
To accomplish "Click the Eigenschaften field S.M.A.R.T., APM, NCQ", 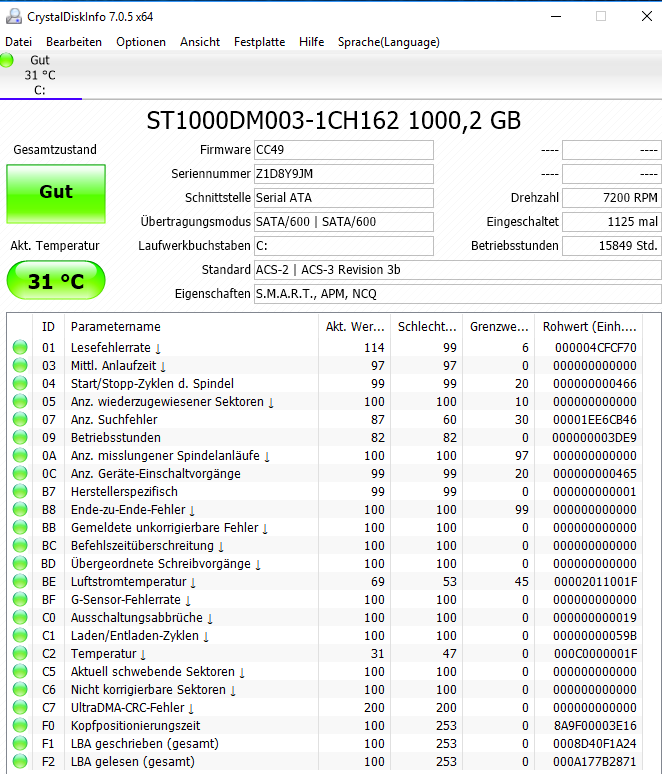I will point(458,294).
